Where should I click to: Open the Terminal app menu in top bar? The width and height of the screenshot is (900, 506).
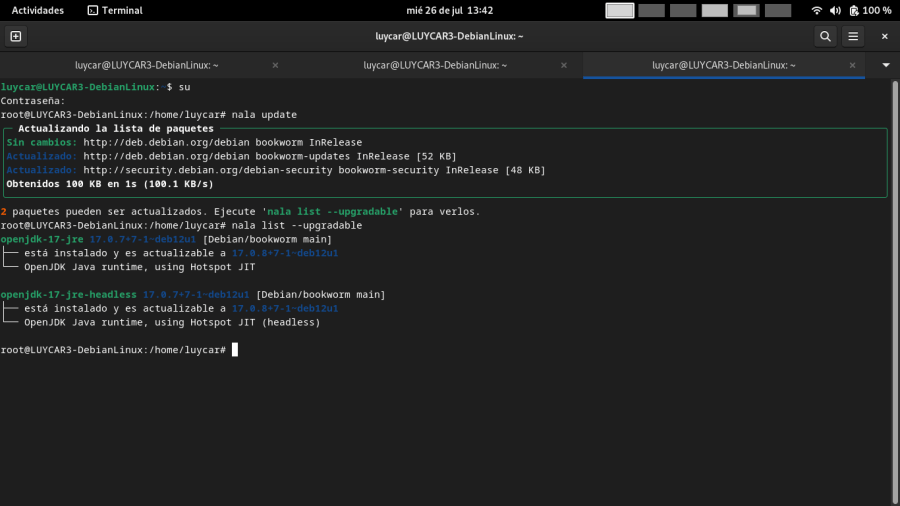(x=114, y=10)
